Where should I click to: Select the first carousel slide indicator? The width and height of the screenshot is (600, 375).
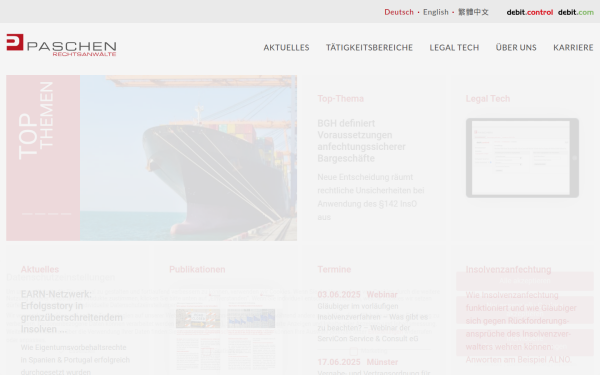point(27,214)
